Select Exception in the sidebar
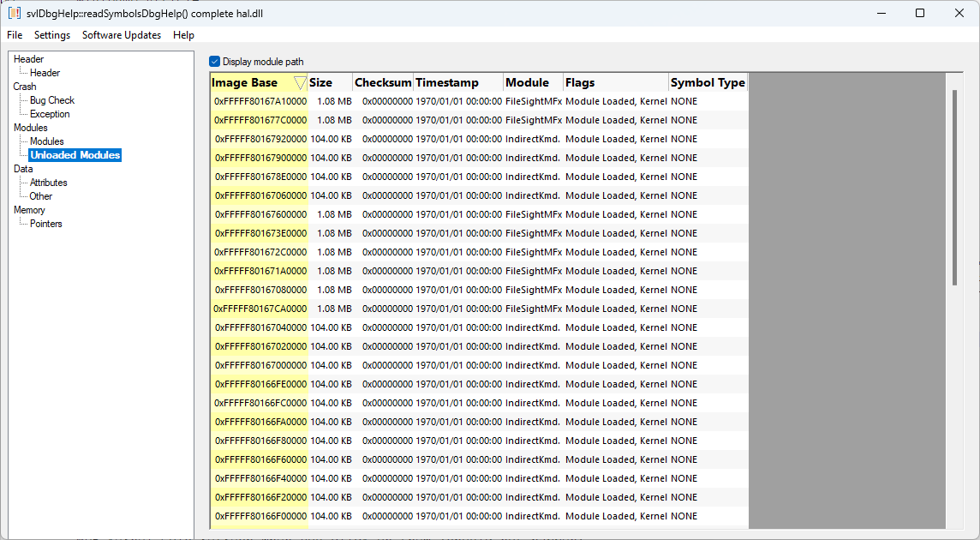The height and width of the screenshot is (540, 980). click(x=50, y=113)
